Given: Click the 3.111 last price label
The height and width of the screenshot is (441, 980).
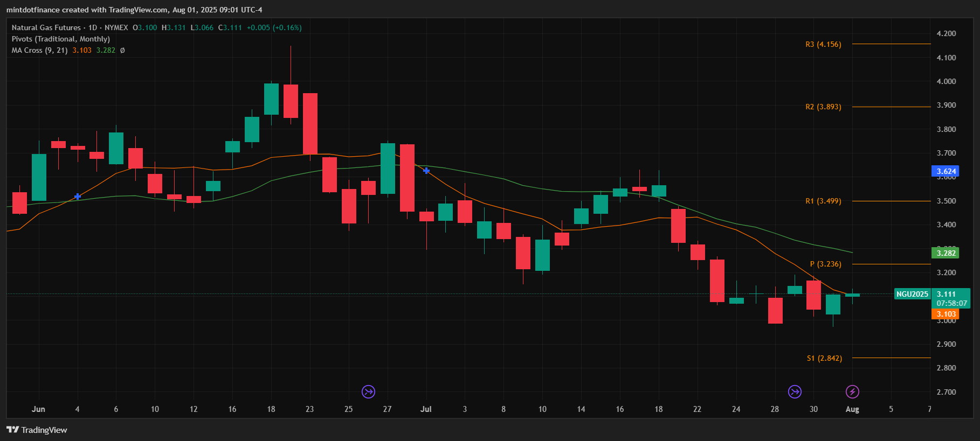Looking at the screenshot, I should pyautogui.click(x=946, y=294).
